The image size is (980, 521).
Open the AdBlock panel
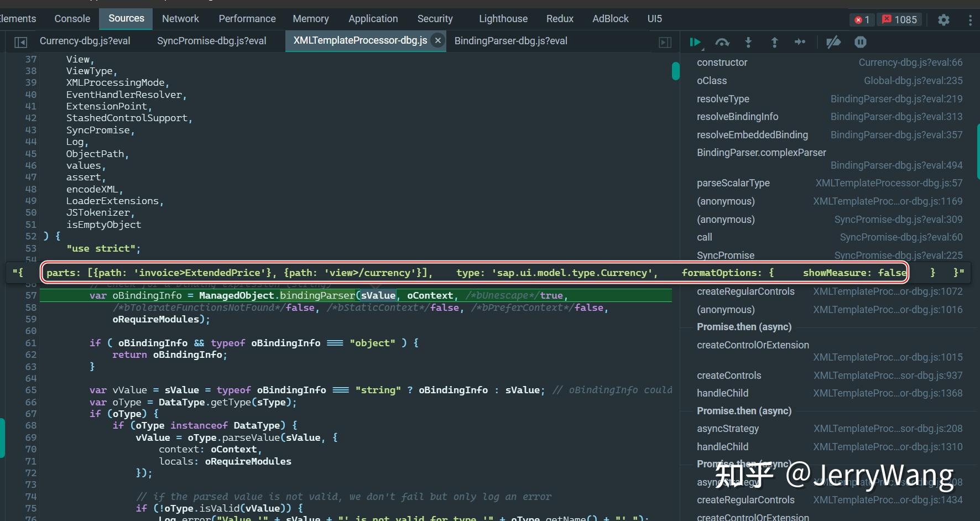pyautogui.click(x=611, y=19)
